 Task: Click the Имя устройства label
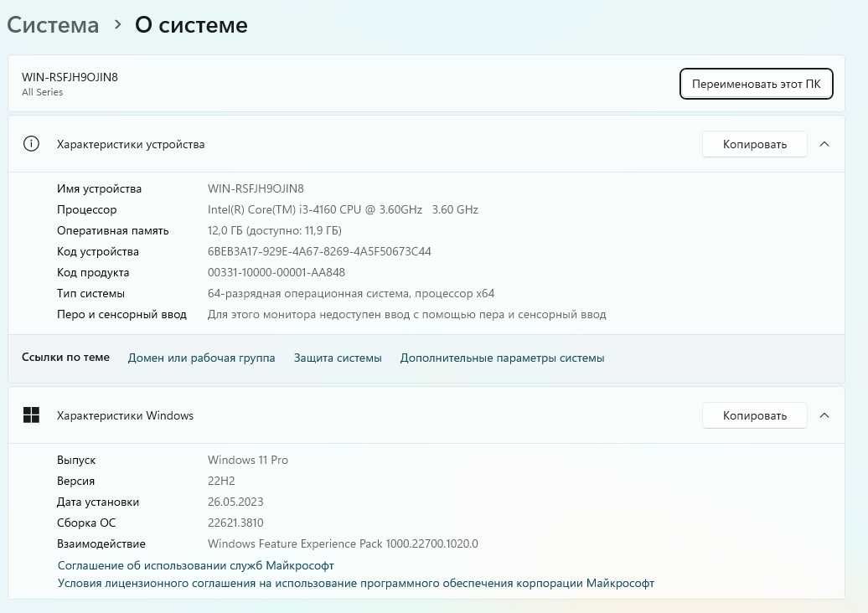(x=99, y=188)
